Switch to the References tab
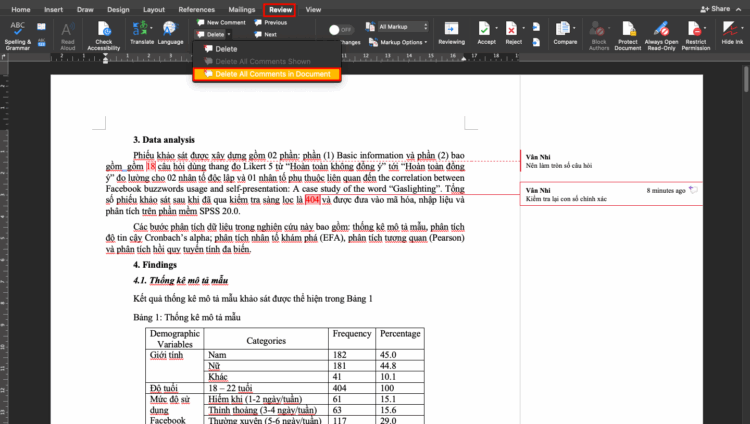The image size is (750, 424). pyautogui.click(x=196, y=9)
